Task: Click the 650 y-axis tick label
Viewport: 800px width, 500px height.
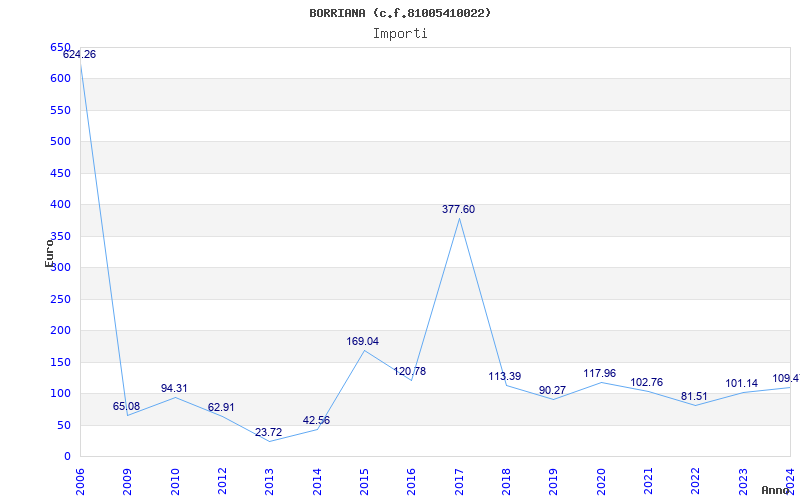Action: click(60, 47)
